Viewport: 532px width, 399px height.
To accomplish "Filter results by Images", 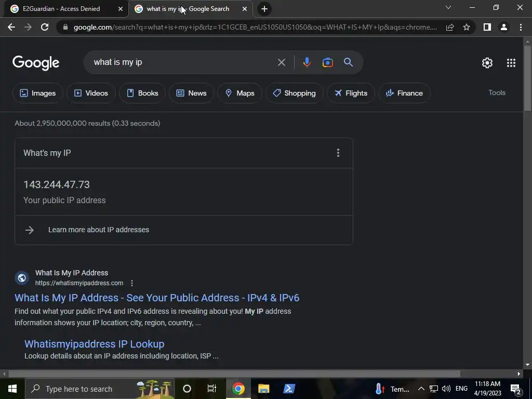I will tap(37, 93).
